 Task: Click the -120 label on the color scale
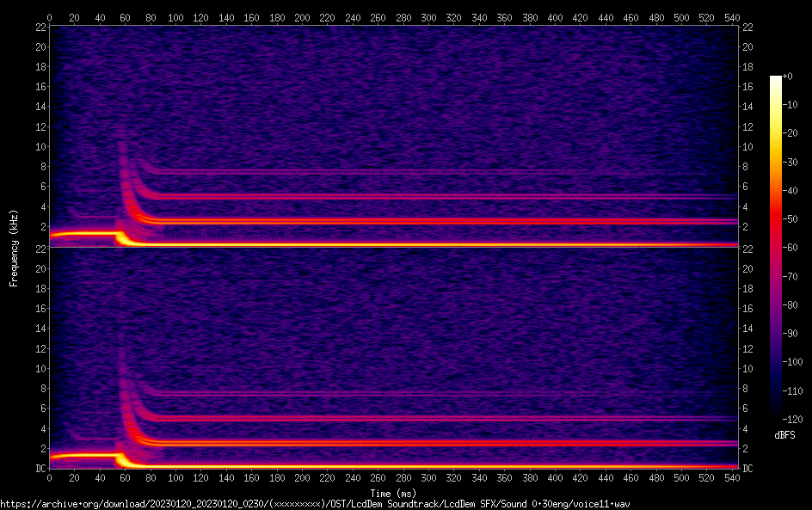tap(793, 419)
